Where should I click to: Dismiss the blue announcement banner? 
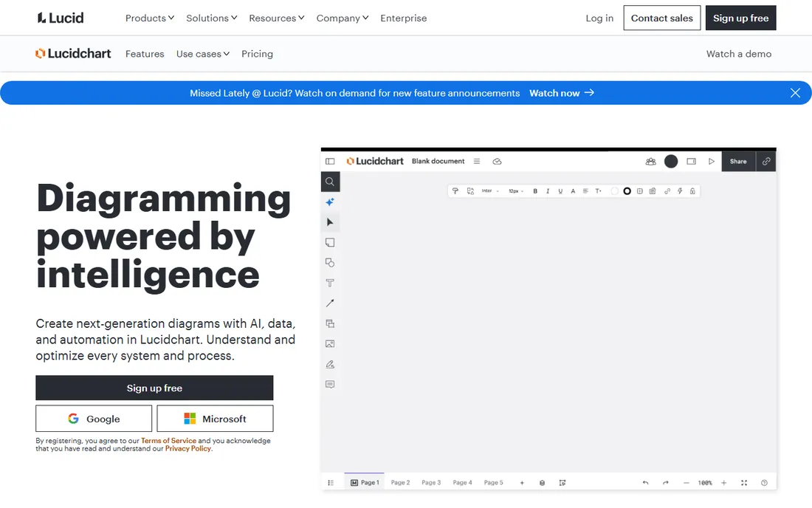pyautogui.click(x=795, y=93)
